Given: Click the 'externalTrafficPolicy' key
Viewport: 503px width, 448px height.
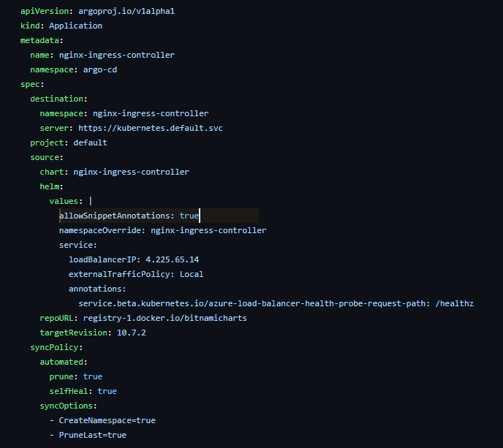Looking at the screenshot, I should click(x=119, y=274).
